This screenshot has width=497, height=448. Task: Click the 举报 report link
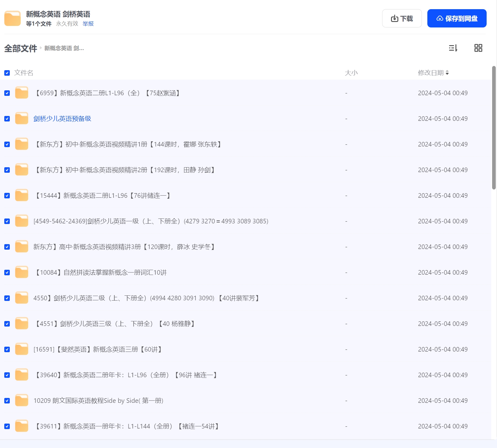88,24
